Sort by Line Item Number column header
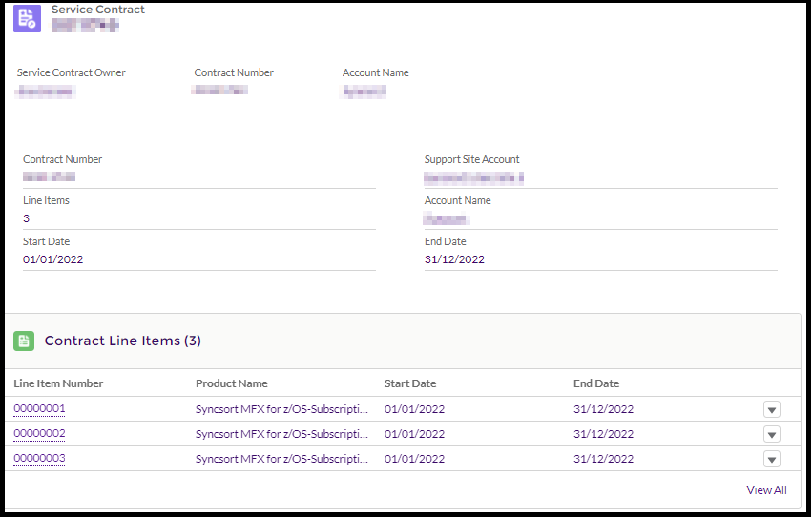The image size is (812, 517). 58,383
